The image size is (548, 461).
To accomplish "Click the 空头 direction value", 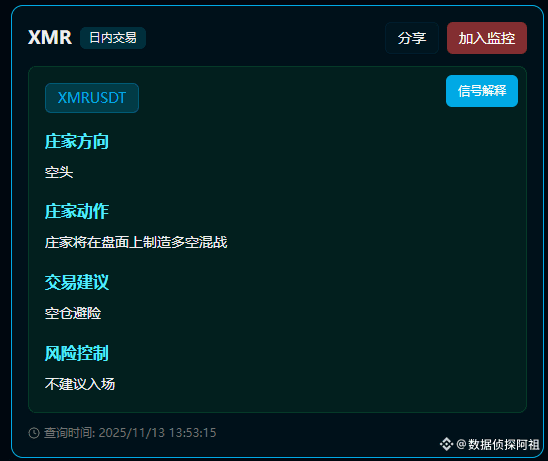I will click(59, 172).
